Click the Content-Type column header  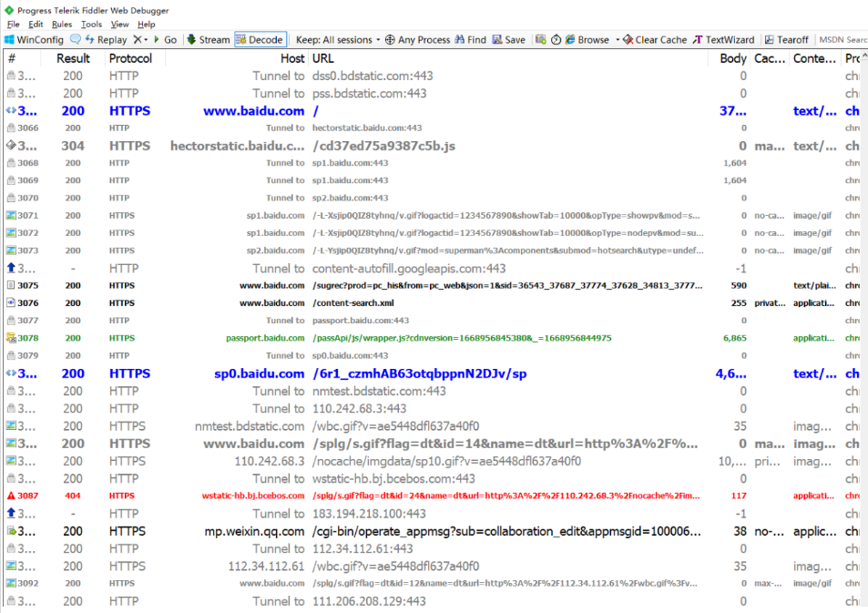click(x=814, y=58)
